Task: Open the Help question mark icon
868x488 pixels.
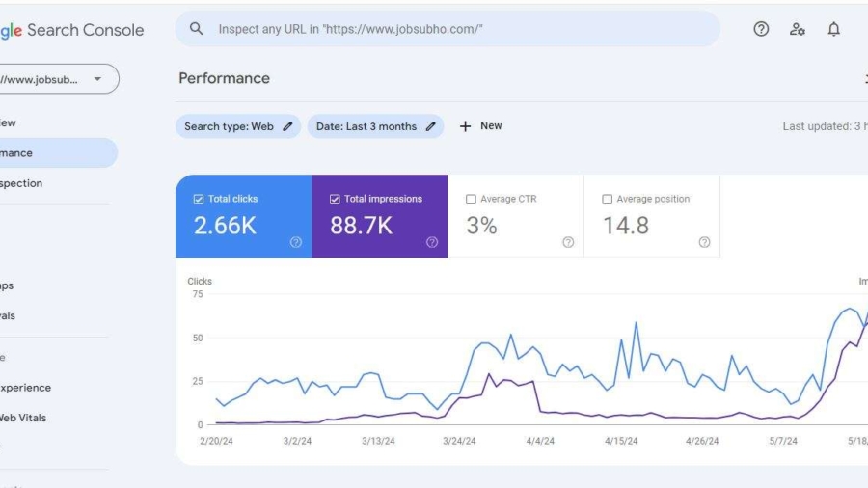Action: (761, 29)
